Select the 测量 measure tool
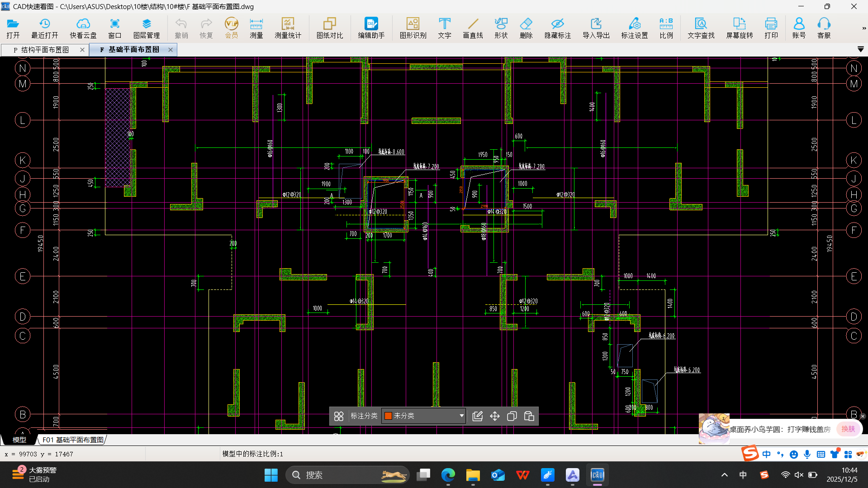The image size is (868, 488). [256, 28]
